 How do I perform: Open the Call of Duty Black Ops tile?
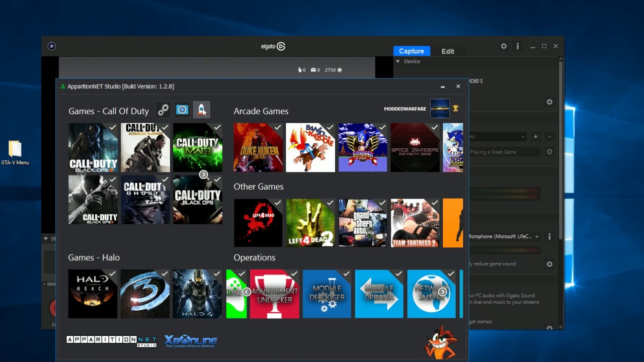click(198, 200)
